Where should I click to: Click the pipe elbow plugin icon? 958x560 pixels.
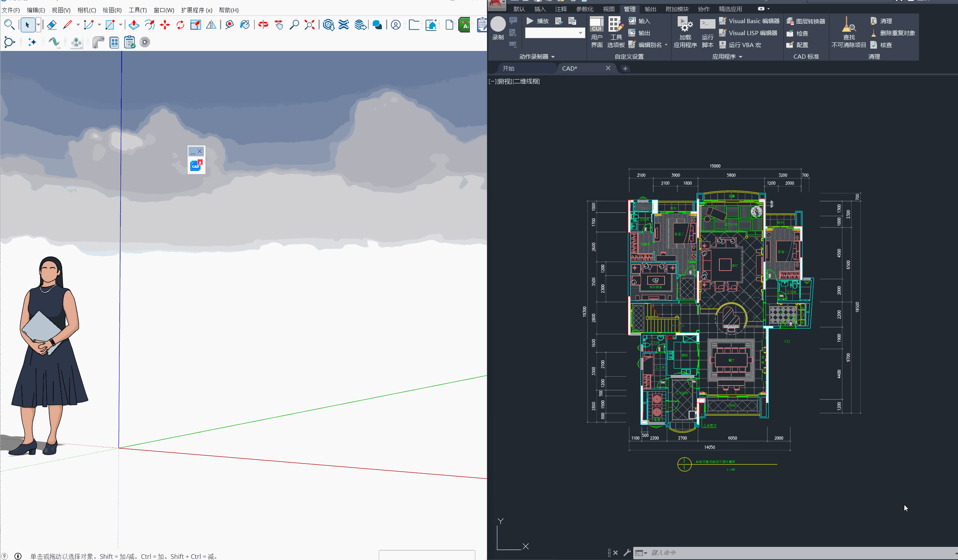98,42
